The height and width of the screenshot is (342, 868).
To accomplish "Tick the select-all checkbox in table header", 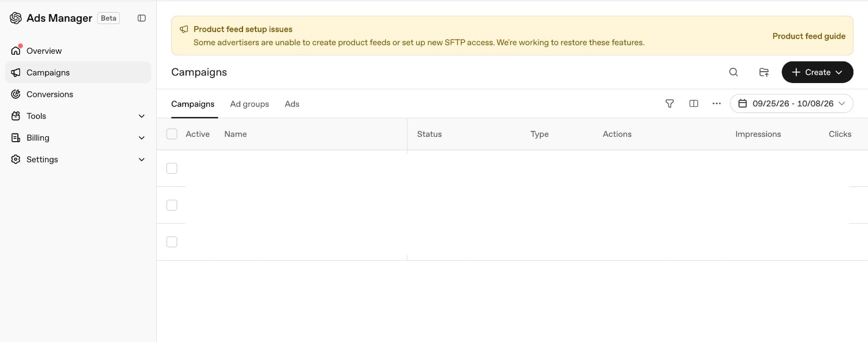I will tap(172, 134).
